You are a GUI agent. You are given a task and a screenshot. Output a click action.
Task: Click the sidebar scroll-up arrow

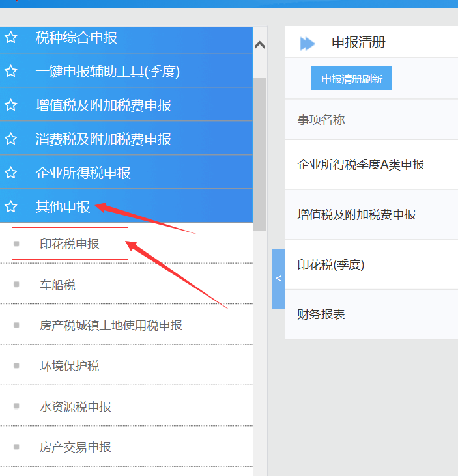(260, 45)
